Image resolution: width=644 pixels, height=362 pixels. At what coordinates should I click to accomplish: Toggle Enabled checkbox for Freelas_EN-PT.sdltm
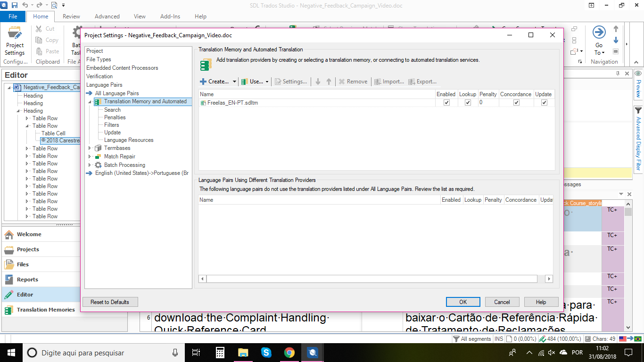[x=446, y=103]
